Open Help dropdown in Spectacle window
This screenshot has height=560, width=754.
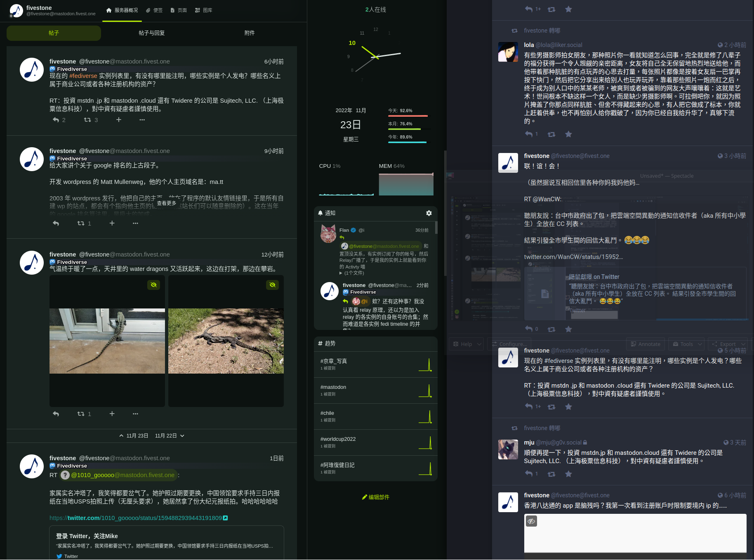tap(467, 344)
